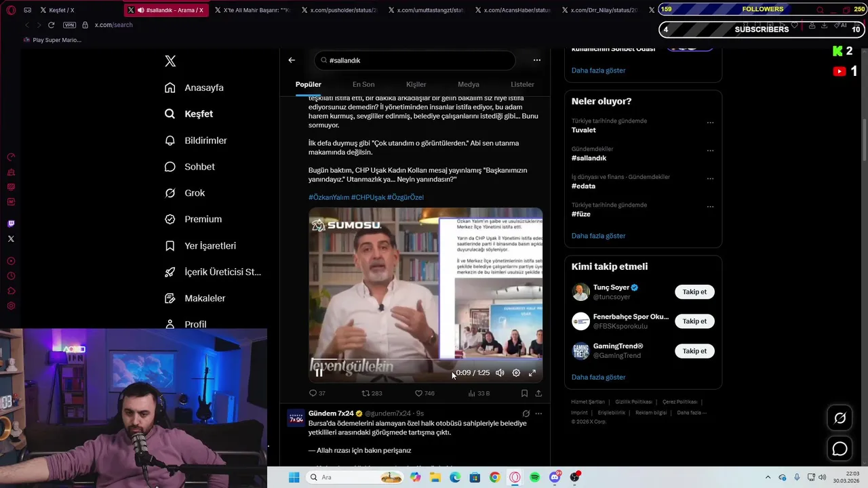868x488 pixels.
Task: Click Daha fazla göster under Kimi takip etmeli
Action: [598, 377]
